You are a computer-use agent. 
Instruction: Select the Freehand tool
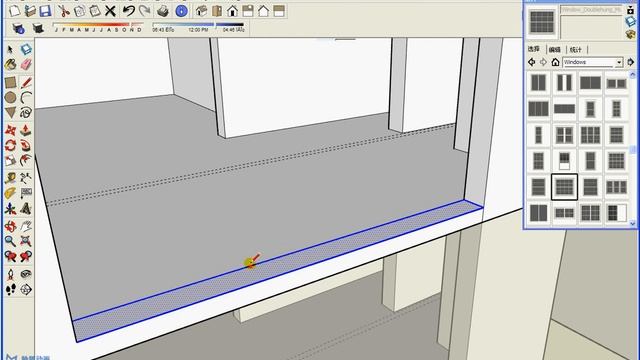click(26, 113)
